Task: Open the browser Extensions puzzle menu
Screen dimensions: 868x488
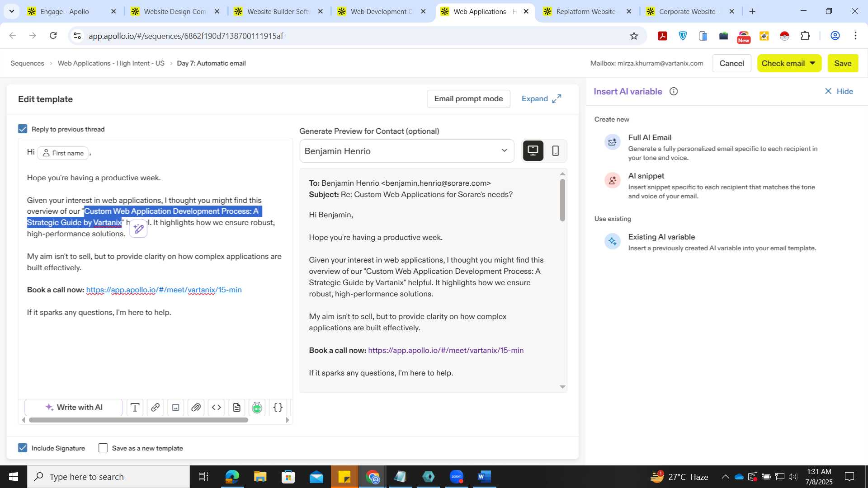Action: pyautogui.click(x=805, y=36)
